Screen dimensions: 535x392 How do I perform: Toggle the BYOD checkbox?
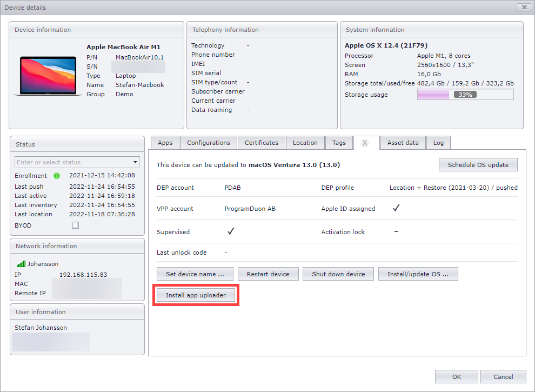(76, 225)
